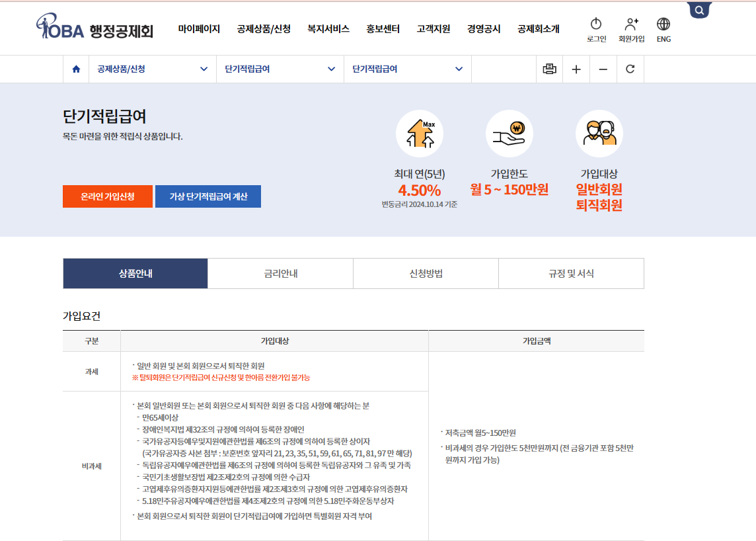This screenshot has height=541, width=756.
Task: Switch to the 금리안내 tab
Action: pyautogui.click(x=281, y=274)
